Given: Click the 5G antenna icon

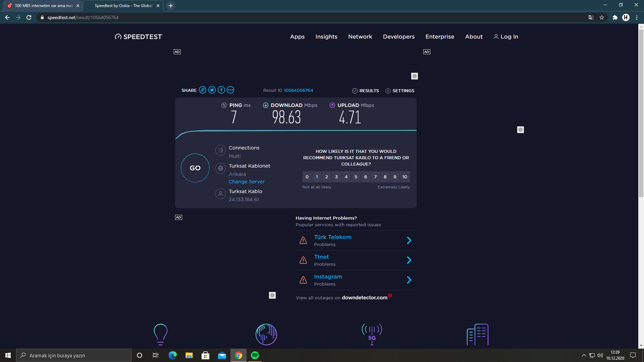Looking at the screenshot, I should (x=372, y=334).
